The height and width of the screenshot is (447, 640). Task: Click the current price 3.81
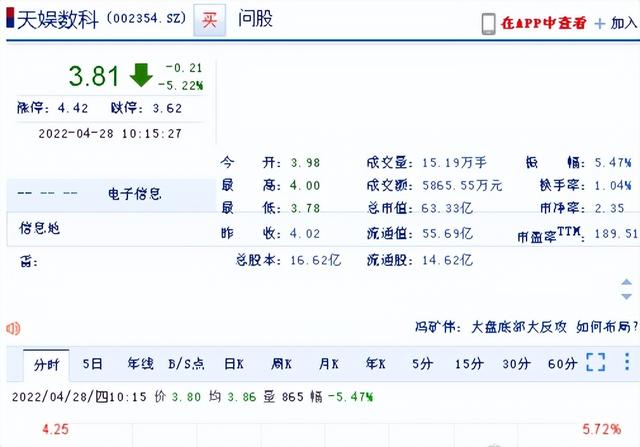point(94,76)
